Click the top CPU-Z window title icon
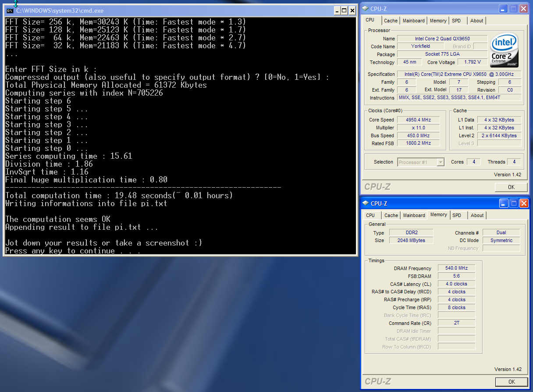Viewport: 533px width, 392px height. [365, 8]
